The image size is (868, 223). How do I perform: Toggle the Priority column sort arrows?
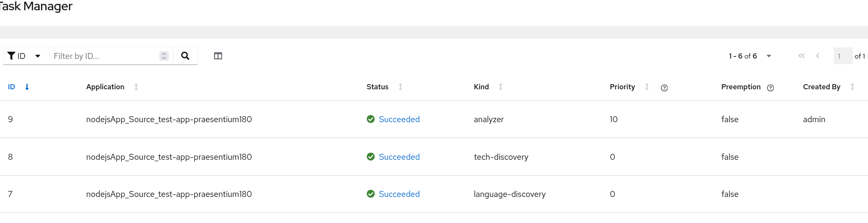click(x=647, y=87)
